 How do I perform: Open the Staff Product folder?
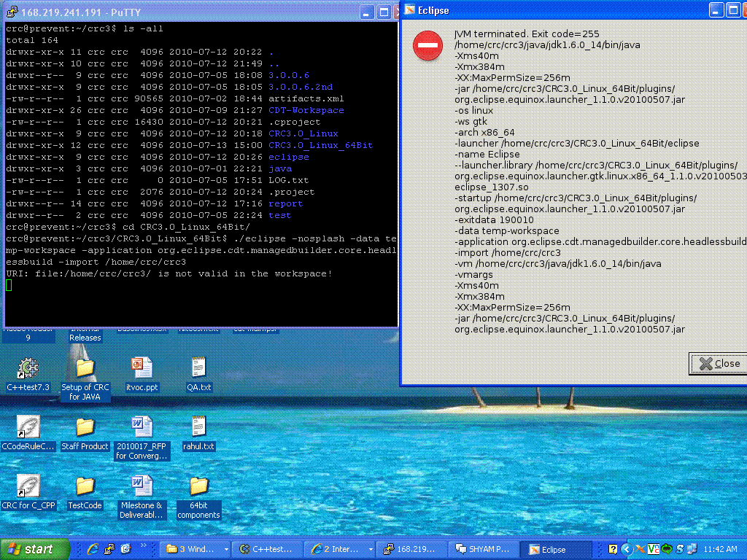[85, 427]
